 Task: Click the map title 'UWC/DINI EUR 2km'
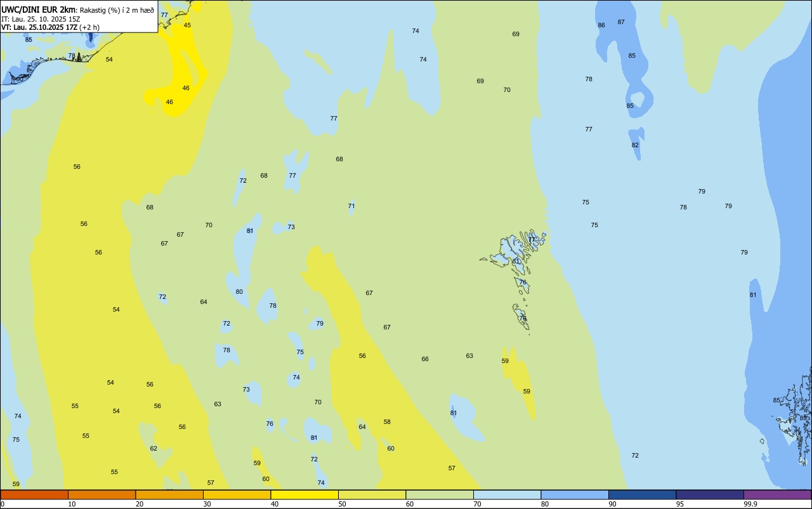(39, 10)
